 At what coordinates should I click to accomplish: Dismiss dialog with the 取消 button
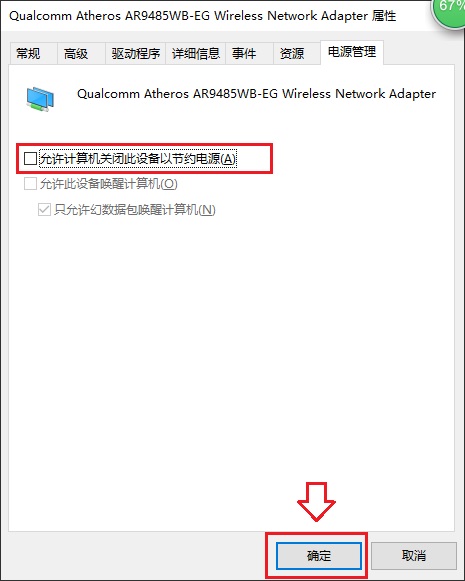coord(414,555)
